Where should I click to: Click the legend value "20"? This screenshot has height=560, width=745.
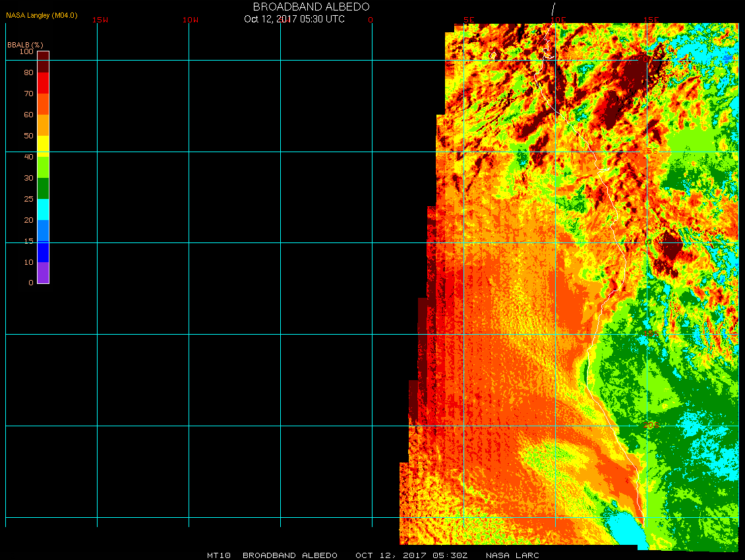[x=29, y=220]
